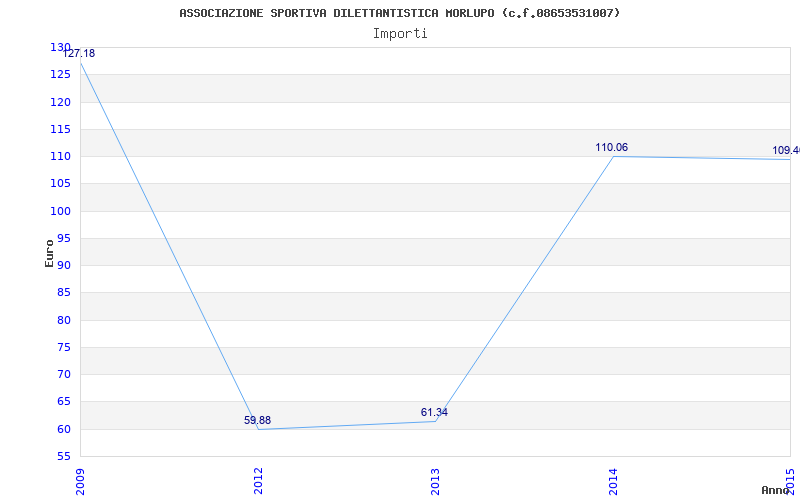Click the data label at the 2015 point
The width and height of the screenshot is (800, 500).
point(785,151)
